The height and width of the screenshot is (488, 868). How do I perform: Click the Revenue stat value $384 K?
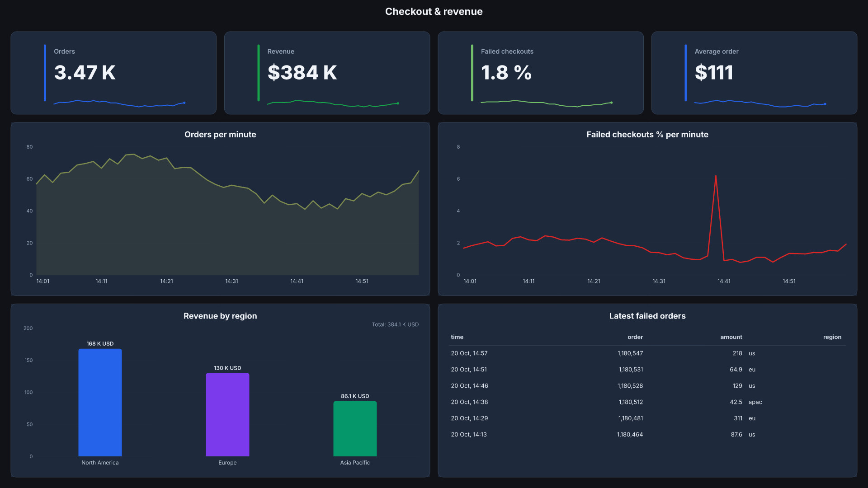coord(302,72)
